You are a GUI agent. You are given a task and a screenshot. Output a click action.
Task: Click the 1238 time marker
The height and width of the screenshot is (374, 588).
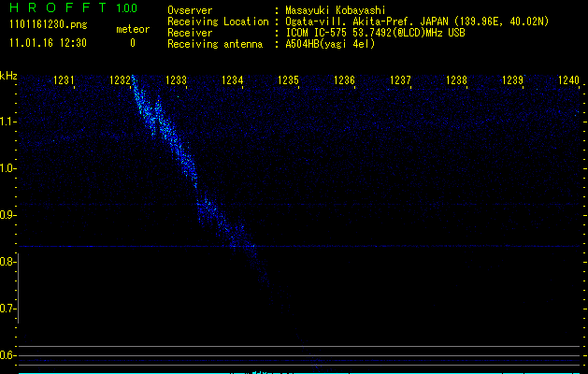456,79
